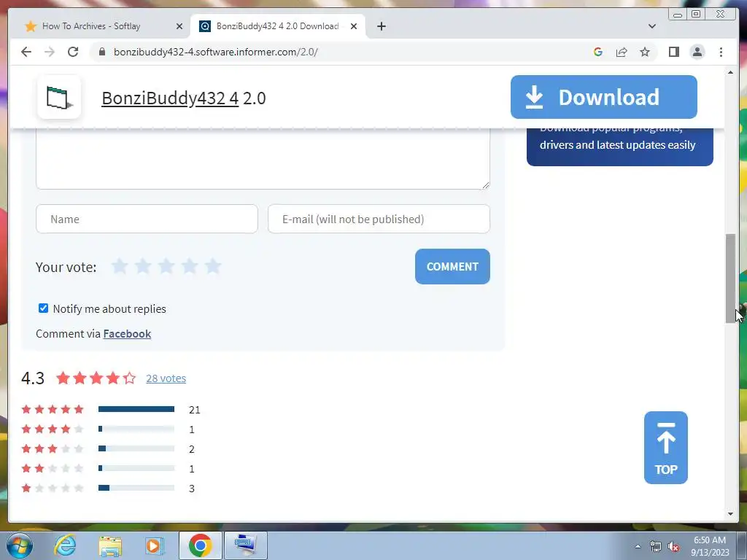Viewport: 747px width, 560px height.
Task: Open Windows Media Player on taskbar
Action: click(x=154, y=545)
